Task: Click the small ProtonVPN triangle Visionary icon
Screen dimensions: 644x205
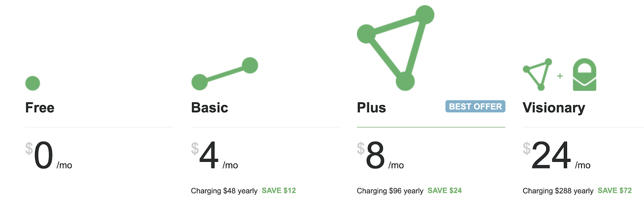Action: 537,75
